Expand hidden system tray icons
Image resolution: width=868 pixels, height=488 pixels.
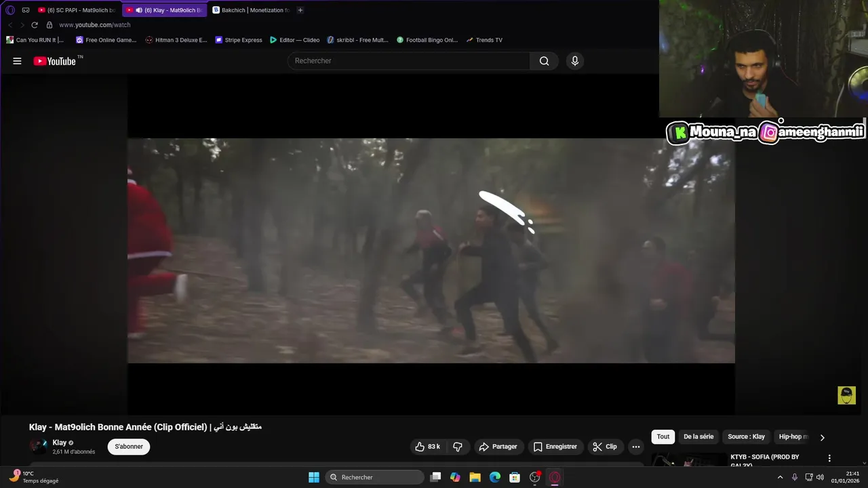pyautogui.click(x=780, y=477)
